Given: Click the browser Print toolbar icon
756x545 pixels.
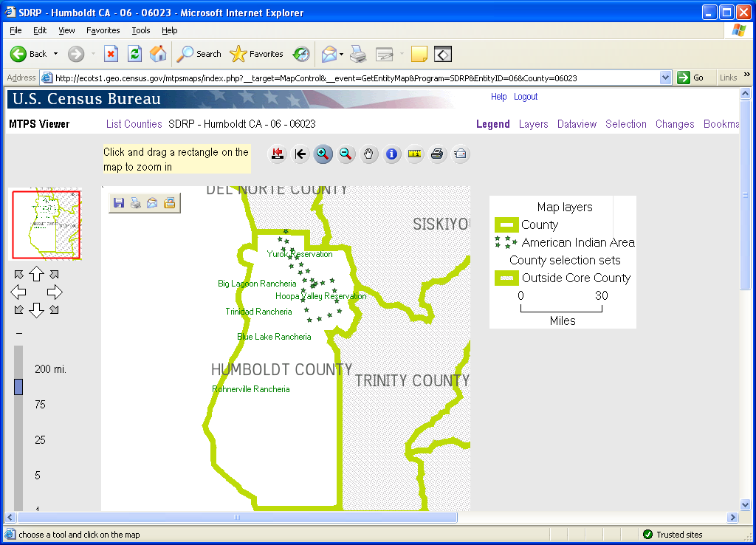Looking at the screenshot, I should (x=358, y=54).
